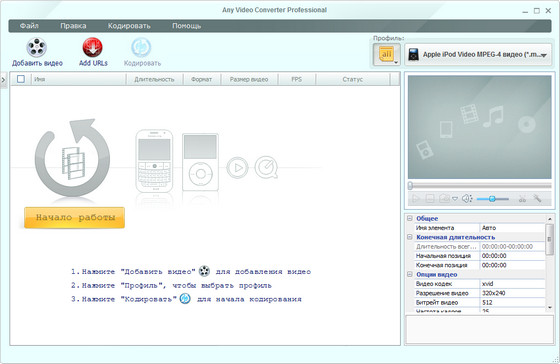
Task: Click the Разрешение видео 320x240 value
Action: tap(512, 293)
